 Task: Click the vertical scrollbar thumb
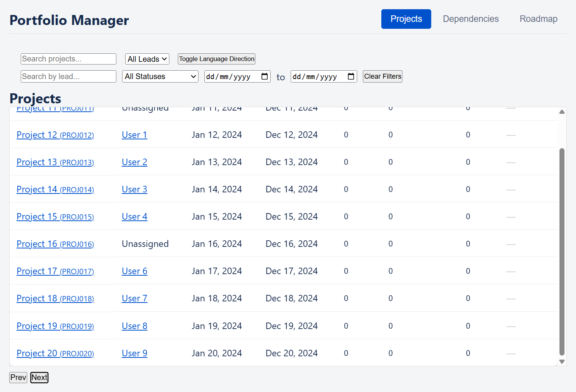coord(562,252)
